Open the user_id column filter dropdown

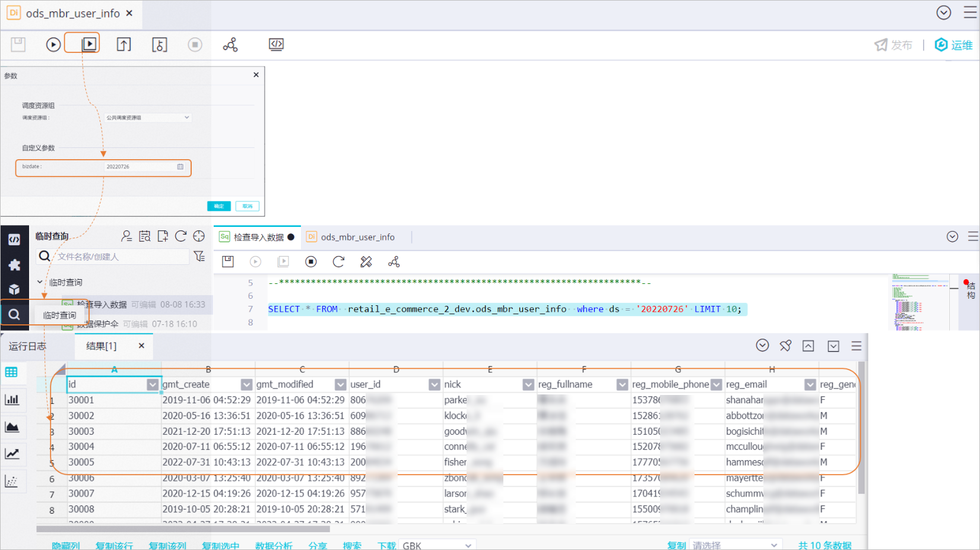pos(435,385)
